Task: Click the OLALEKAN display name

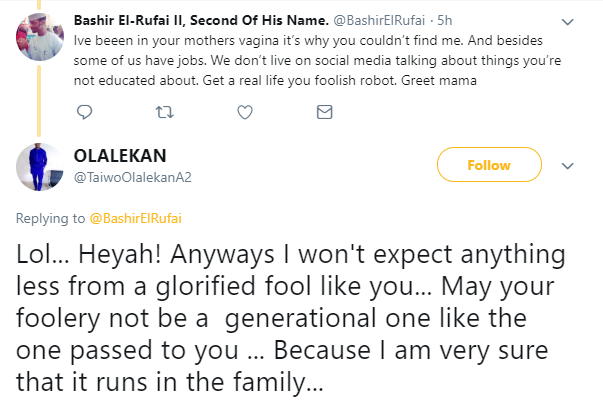Action: pyautogui.click(x=121, y=158)
